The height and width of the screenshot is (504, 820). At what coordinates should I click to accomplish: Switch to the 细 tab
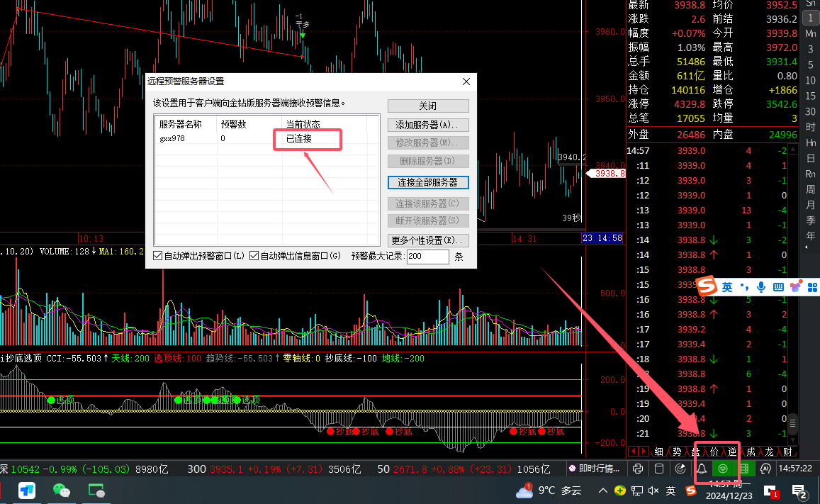point(659,452)
